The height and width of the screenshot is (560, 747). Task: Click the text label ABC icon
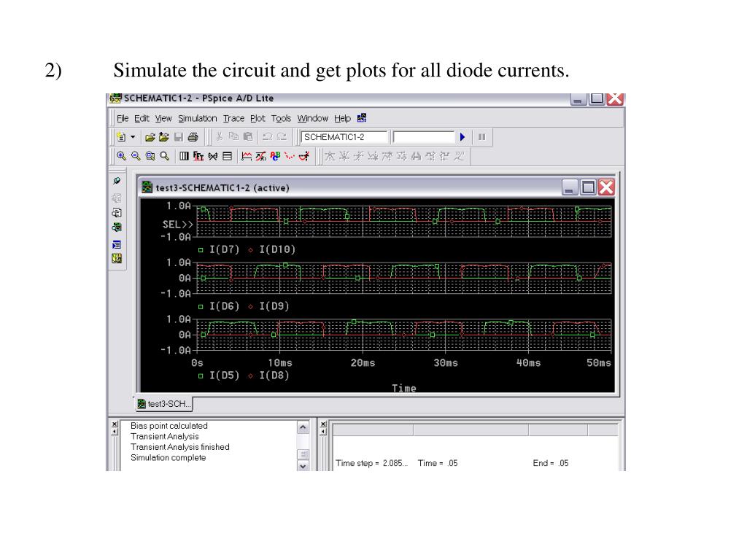click(275, 156)
